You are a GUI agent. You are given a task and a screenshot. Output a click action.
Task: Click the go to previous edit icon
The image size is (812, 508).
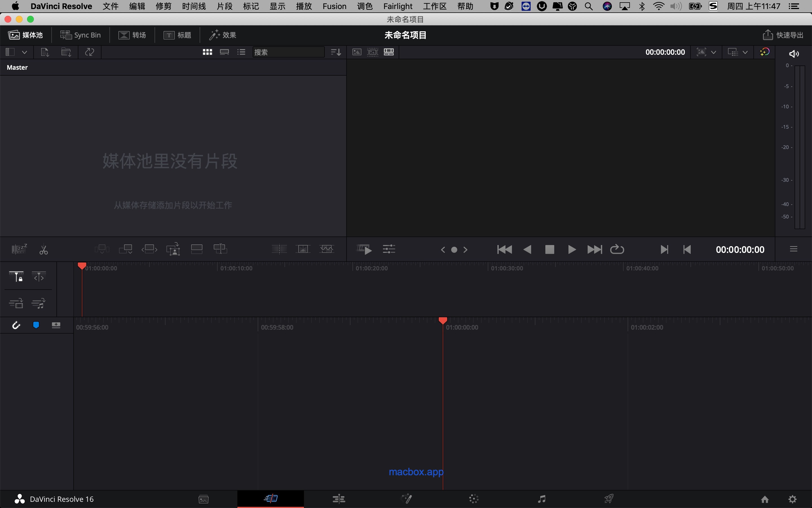[687, 249]
